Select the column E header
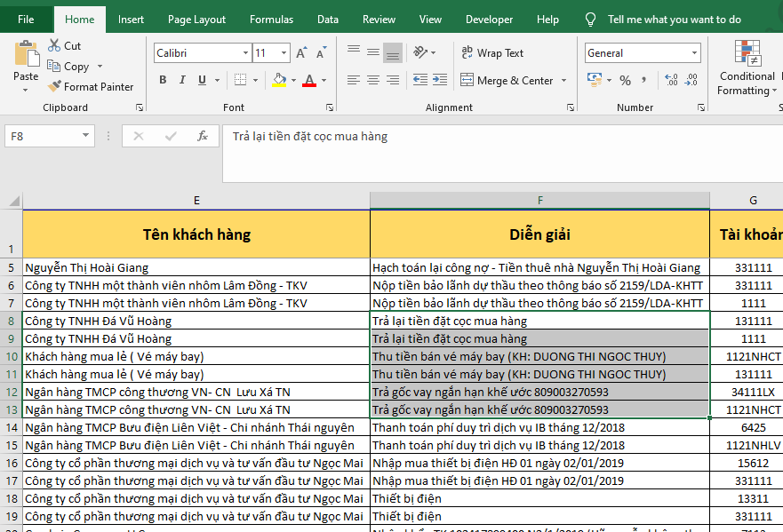 pos(196,201)
